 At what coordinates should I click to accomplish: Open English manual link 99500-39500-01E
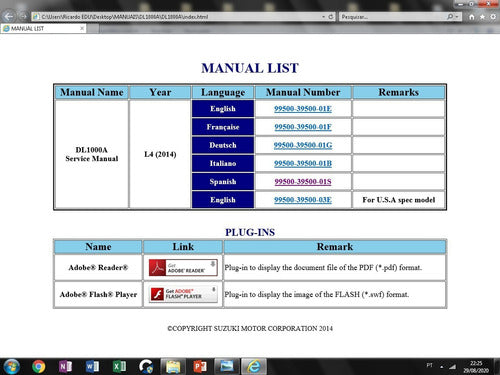tap(303, 109)
